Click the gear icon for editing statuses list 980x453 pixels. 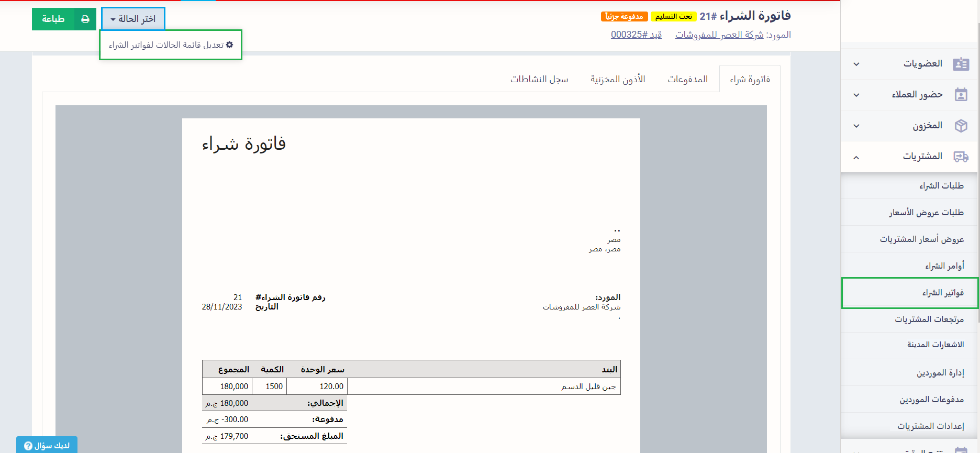[x=229, y=45]
